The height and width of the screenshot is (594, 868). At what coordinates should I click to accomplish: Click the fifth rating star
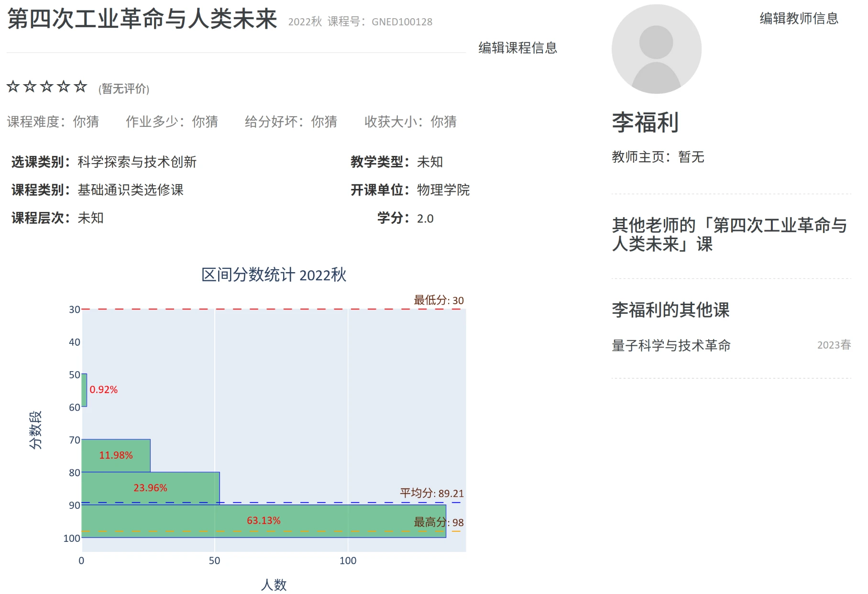point(80,87)
